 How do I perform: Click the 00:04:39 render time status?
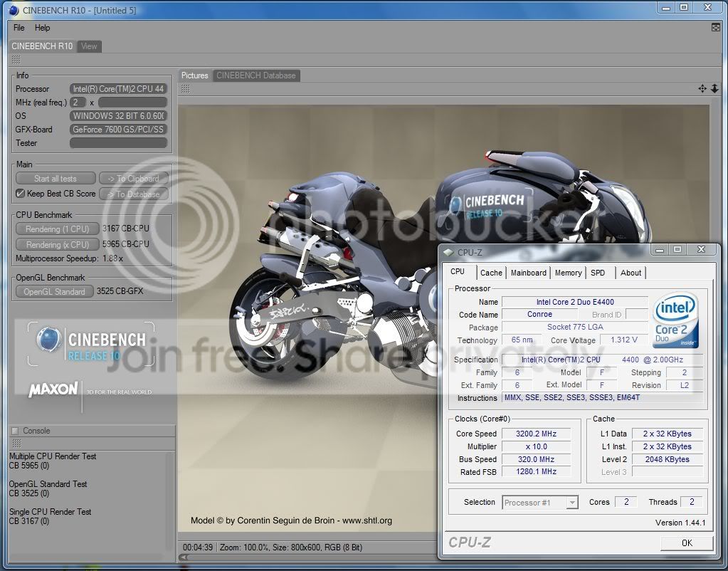pos(198,548)
